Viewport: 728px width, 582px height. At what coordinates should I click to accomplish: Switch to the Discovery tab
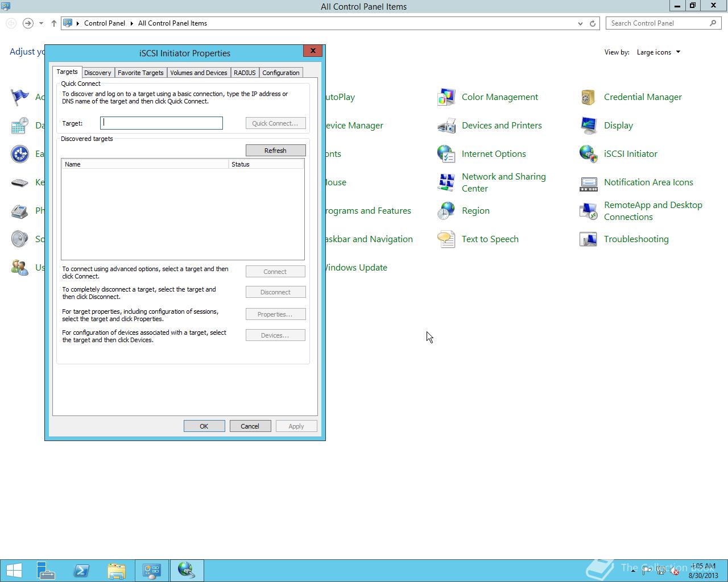pyautogui.click(x=98, y=73)
